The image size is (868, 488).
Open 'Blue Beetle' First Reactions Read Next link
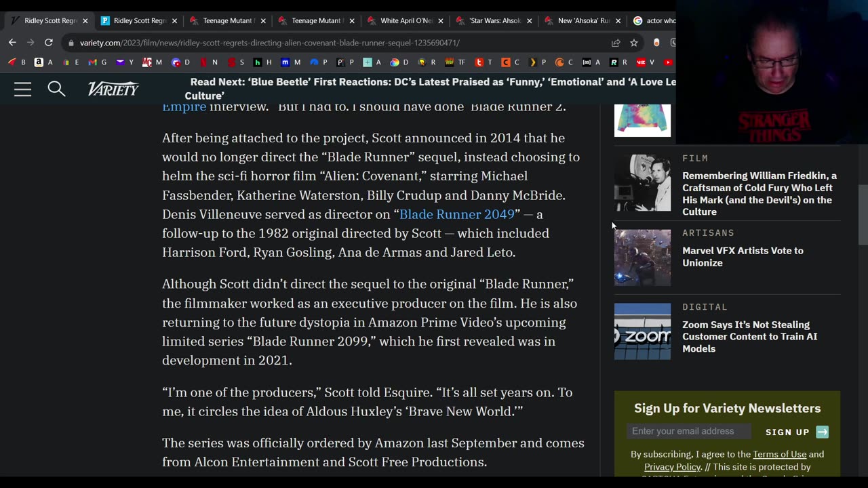[x=431, y=89]
